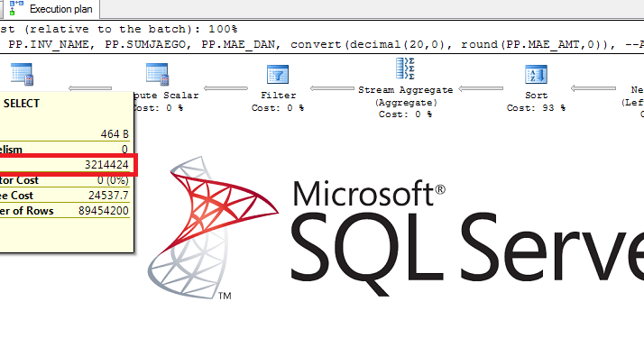Click 'Cost: 0 %' under Stream Aggregate

tap(405, 114)
